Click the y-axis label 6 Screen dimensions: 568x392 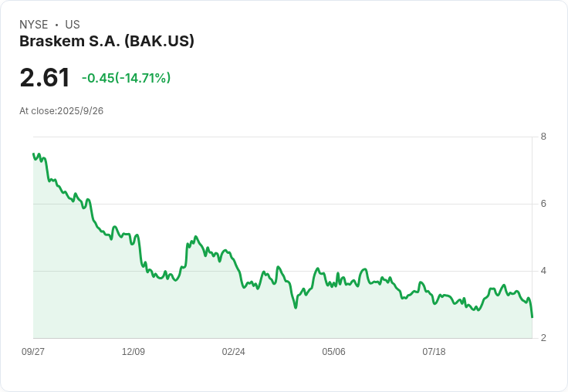(543, 204)
